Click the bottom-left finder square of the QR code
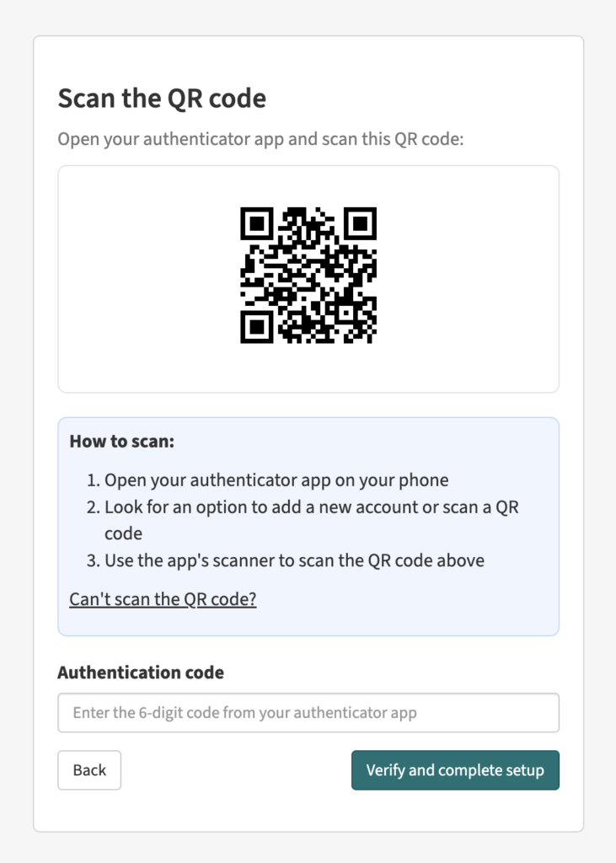Viewport: 616px width, 863px height. click(x=257, y=327)
